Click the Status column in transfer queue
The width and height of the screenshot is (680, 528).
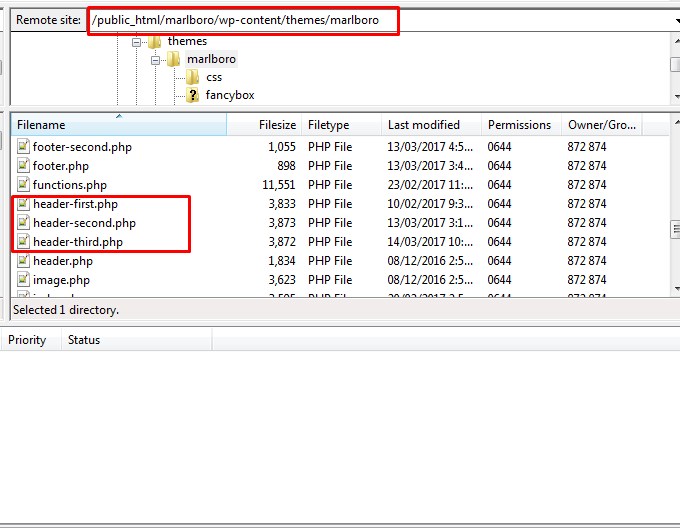tap(84, 340)
